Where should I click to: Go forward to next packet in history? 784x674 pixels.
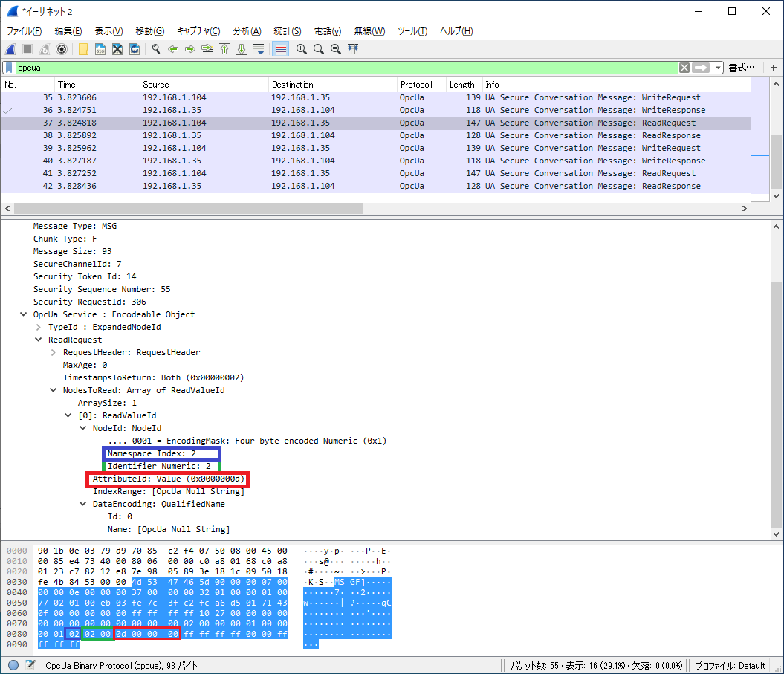point(190,49)
